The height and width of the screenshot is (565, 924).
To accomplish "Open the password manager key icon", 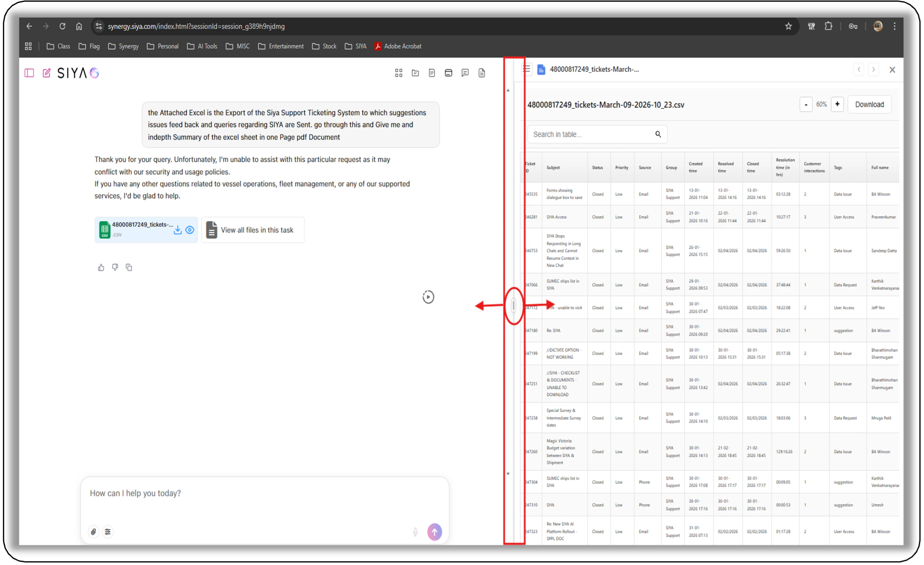I will (853, 26).
